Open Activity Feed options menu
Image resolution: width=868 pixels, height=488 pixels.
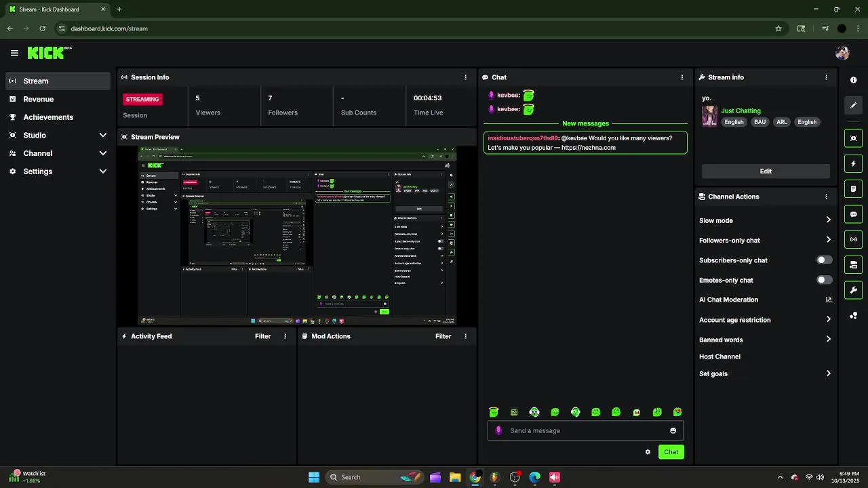point(285,336)
